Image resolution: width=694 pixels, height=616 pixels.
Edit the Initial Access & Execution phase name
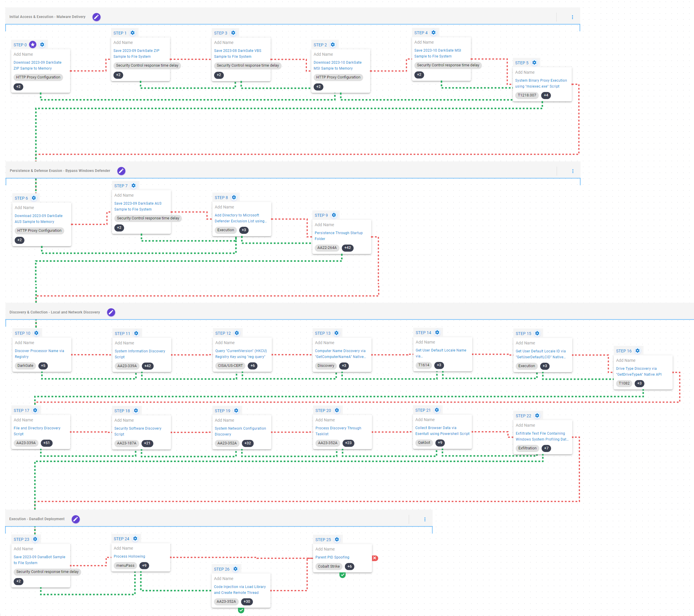(x=96, y=17)
